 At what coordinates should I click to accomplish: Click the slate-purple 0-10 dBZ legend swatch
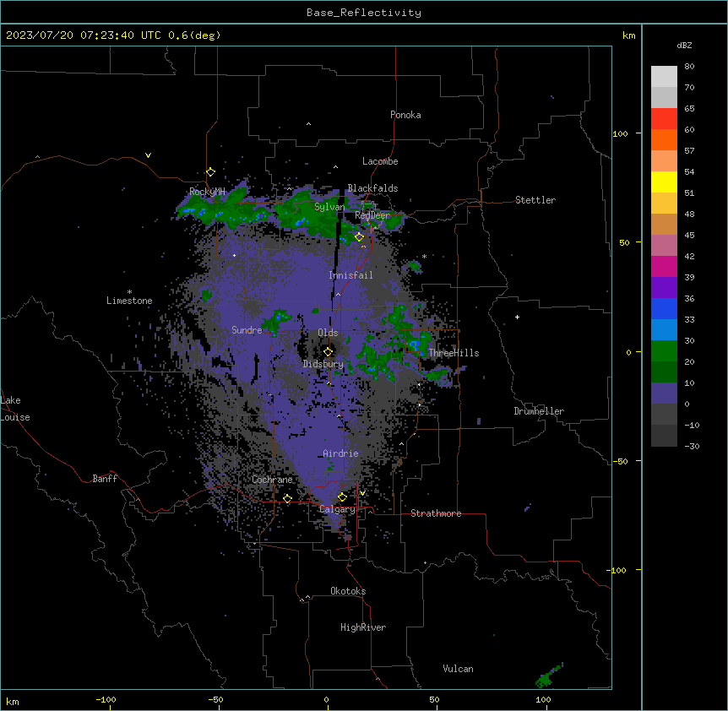(664, 393)
